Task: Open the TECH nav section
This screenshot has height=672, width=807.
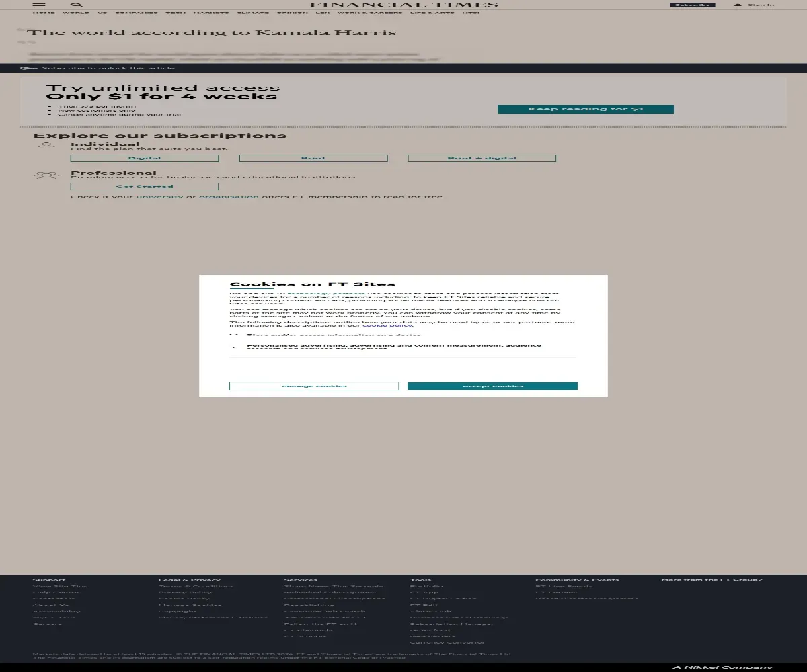Action: pos(176,13)
